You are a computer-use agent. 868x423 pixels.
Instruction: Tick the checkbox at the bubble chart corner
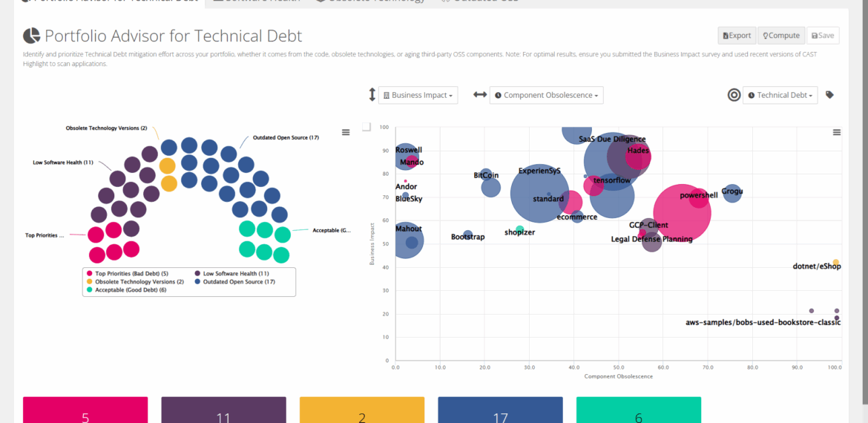pyautogui.click(x=366, y=128)
